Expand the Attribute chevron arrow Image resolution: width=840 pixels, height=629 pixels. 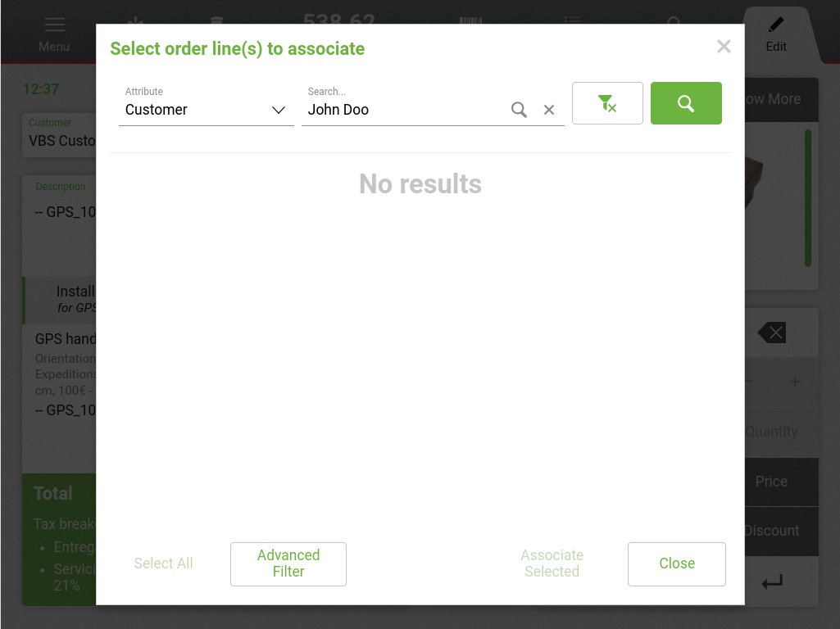[x=279, y=110]
